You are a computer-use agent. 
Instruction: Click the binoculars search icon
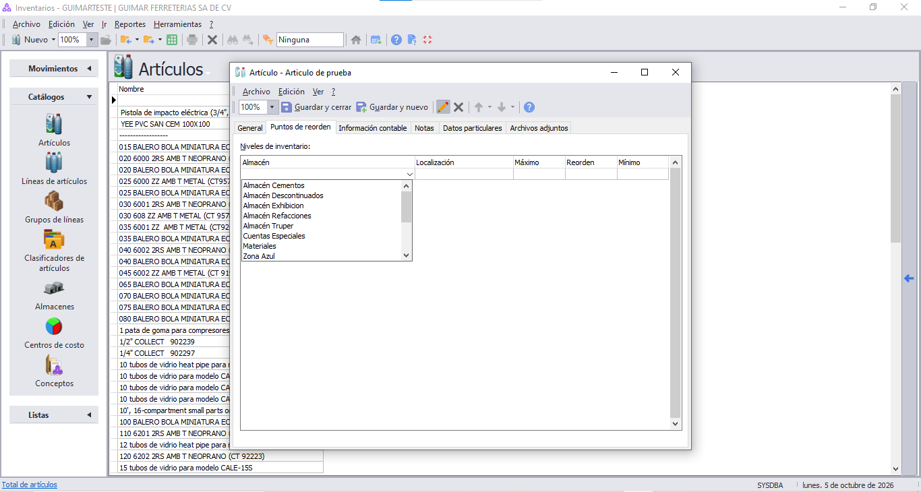[x=233, y=40]
